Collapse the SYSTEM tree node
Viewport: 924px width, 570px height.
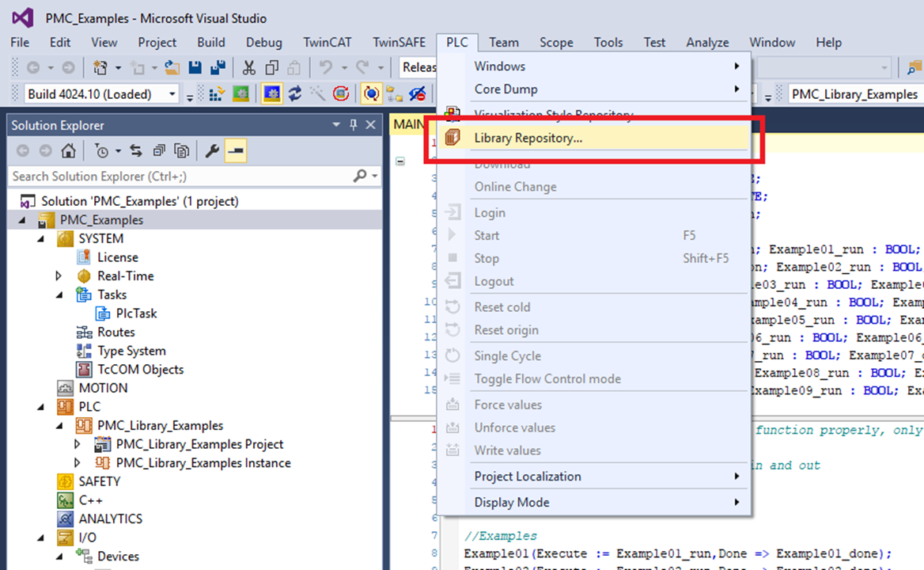pos(40,238)
